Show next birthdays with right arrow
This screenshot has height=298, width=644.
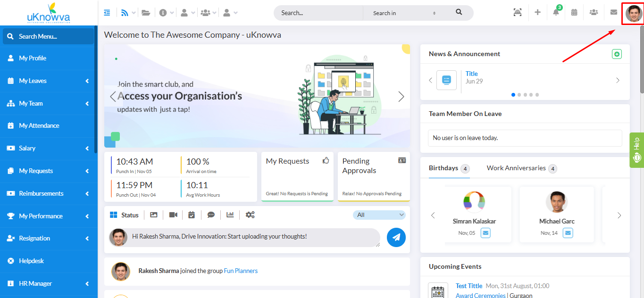coord(619,215)
